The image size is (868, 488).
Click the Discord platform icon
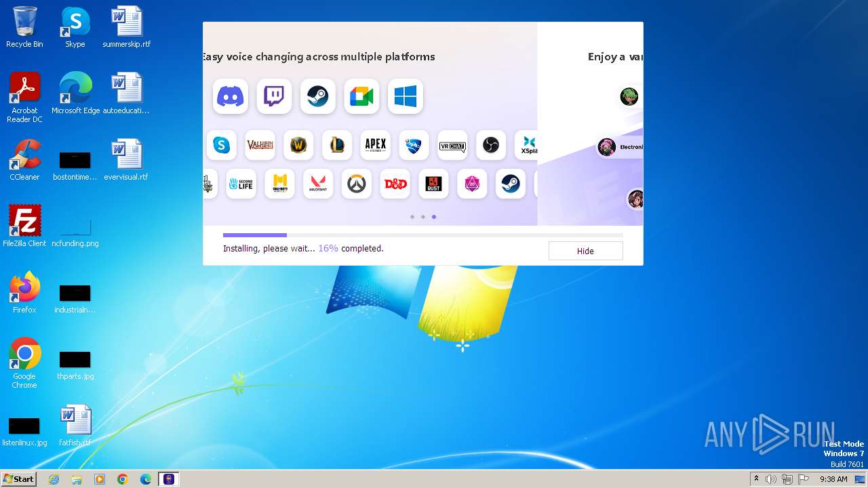pyautogui.click(x=230, y=96)
